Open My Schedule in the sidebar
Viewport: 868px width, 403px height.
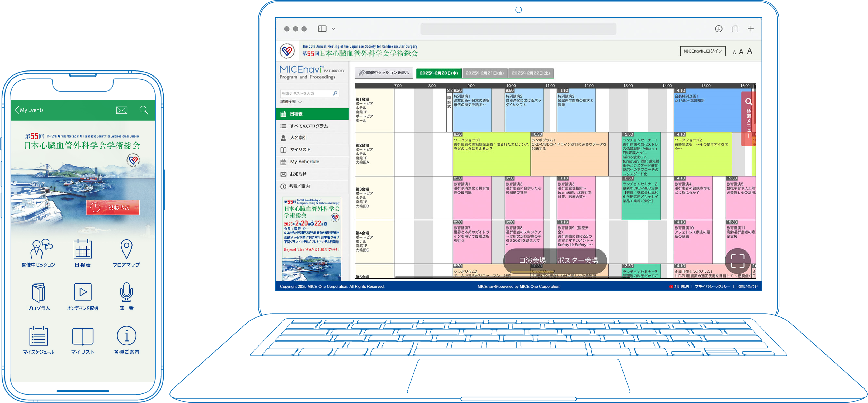[x=312, y=162]
